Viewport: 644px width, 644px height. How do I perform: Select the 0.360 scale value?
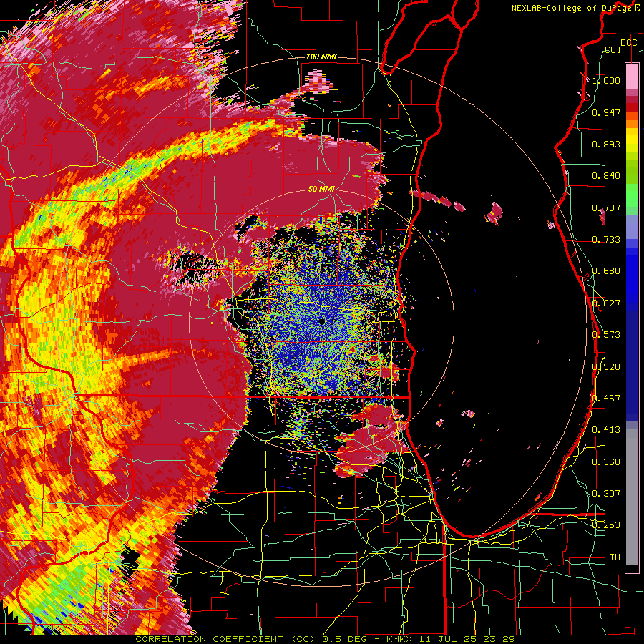(x=606, y=462)
